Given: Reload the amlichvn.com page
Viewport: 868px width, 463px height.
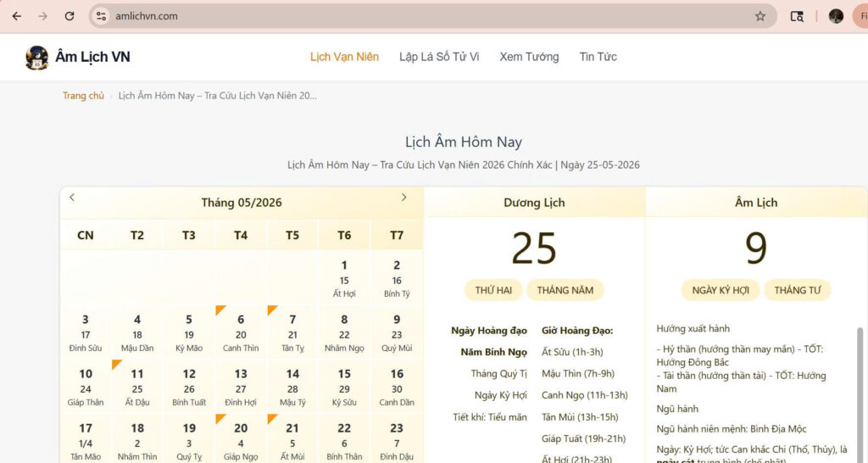Looking at the screenshot, I should click(70, 16).
